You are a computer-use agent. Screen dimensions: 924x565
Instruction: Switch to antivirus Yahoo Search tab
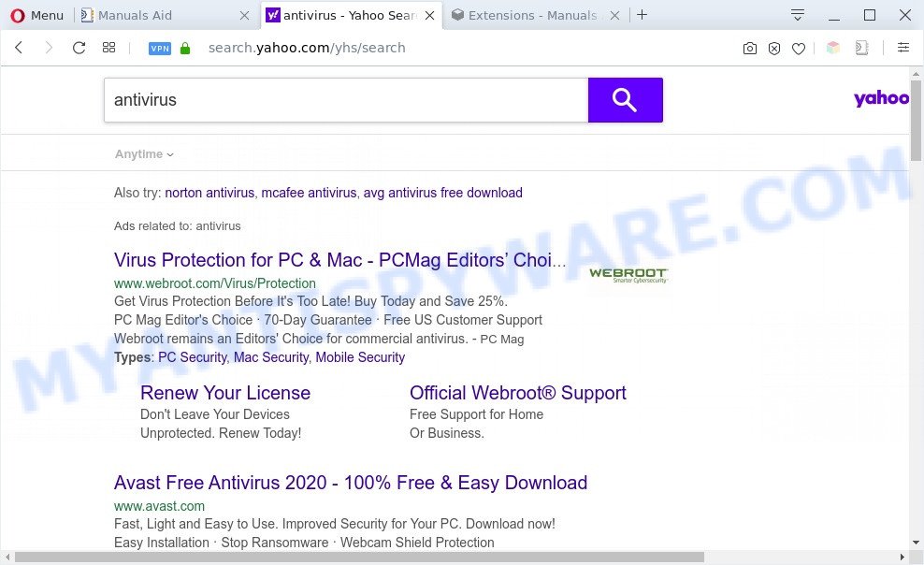[352, 15]
